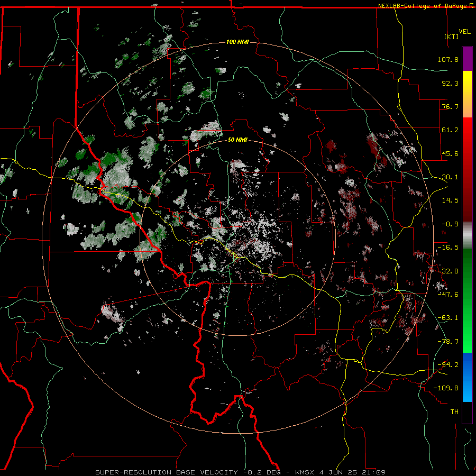Click the 76.7 velocity scale value
This screenshot has height=476, width=476.
(450, 106)
